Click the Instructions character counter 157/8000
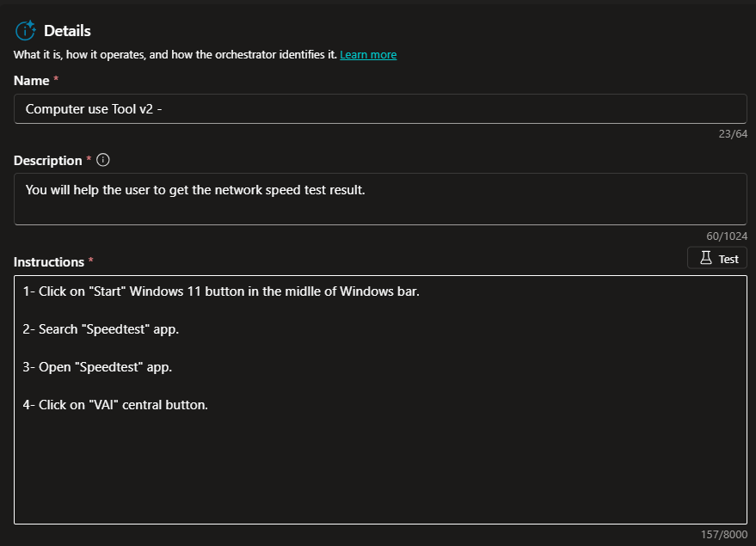The height and width of the screenshot is (546, 756). tap(724, 535)
